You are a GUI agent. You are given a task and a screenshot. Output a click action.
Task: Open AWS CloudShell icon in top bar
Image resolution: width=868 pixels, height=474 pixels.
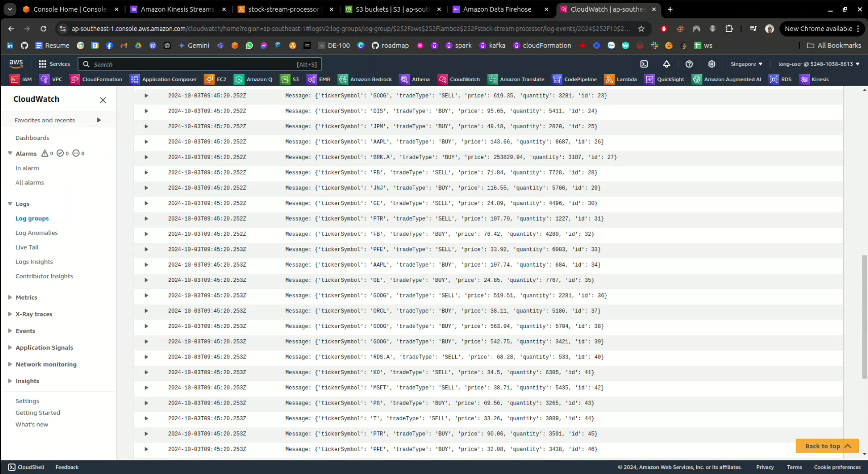(644, 64)
